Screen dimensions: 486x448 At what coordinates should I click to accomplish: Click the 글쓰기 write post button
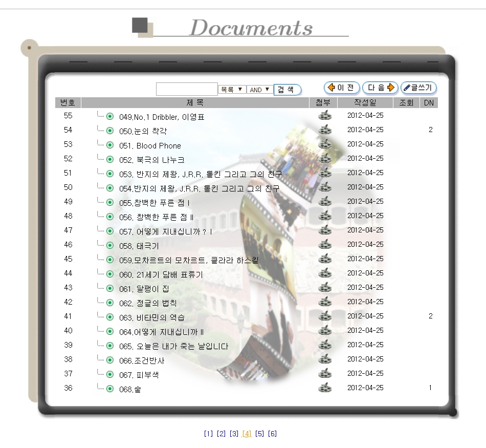[419, 88]
